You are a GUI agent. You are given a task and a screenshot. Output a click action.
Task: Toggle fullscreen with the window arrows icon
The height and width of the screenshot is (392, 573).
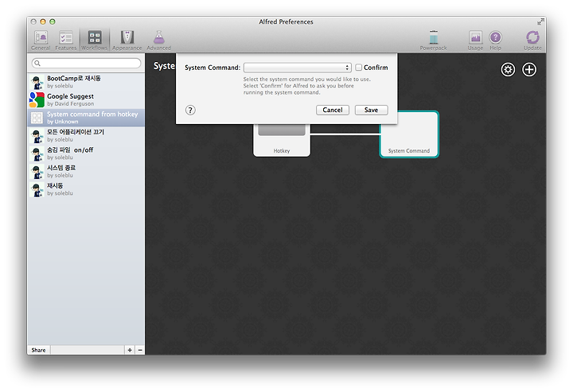[540, 22]
